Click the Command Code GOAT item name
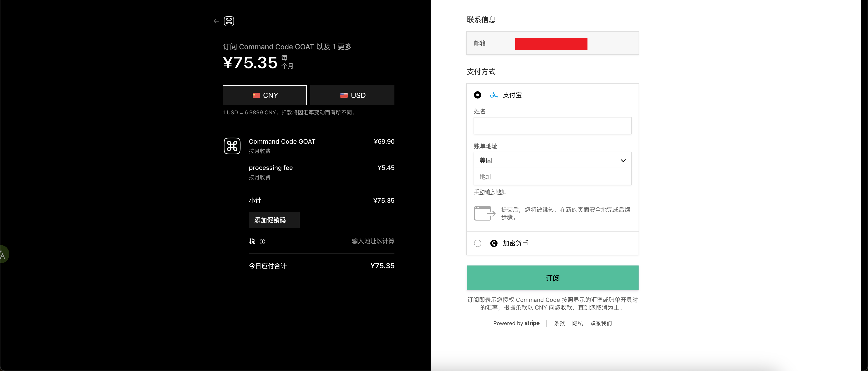 [x=282, y=141]
